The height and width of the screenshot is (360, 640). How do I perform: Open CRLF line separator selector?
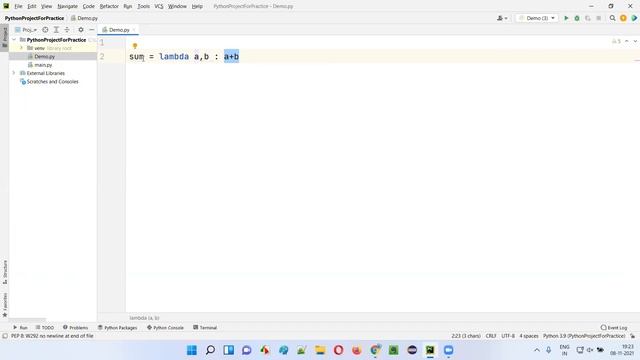491,336
